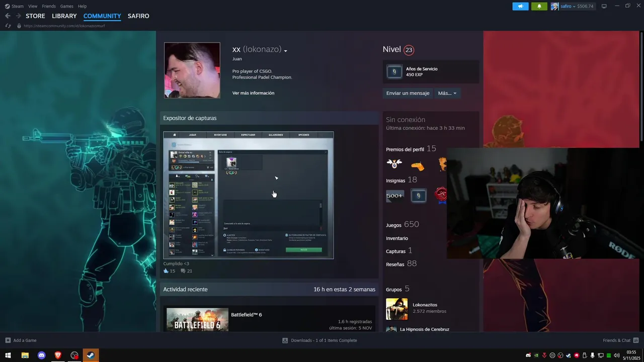Open the Battlefield 6 game banner

197,320
